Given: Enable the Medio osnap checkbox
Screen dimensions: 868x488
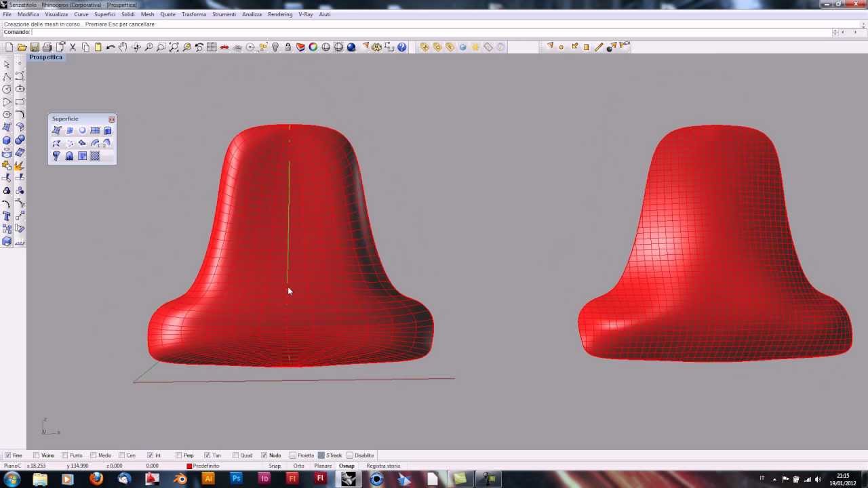Looking at the screenshot, I should 94,455.
